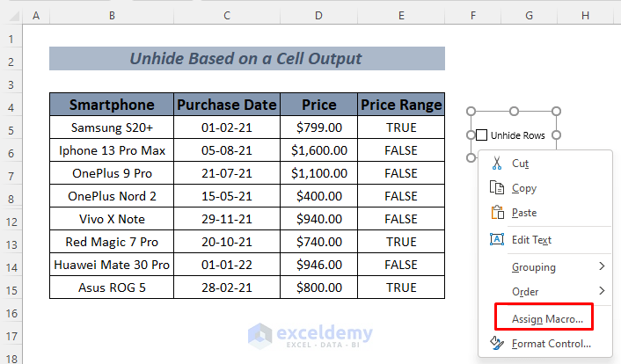This screenshot has height=364, width=621.
Task: Open the Grouping menu entry
Action: pos(545,267)
